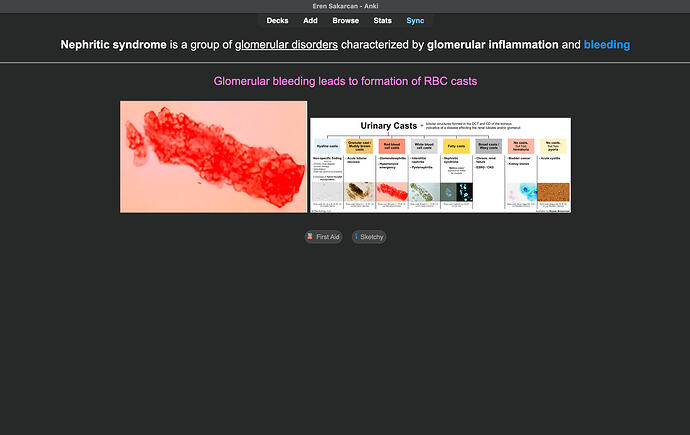Image resolution: width=690 pixels, height=435 pixels.
Task: Click the red 'Red blood cell casts' box
Action: tap(392, 146)
